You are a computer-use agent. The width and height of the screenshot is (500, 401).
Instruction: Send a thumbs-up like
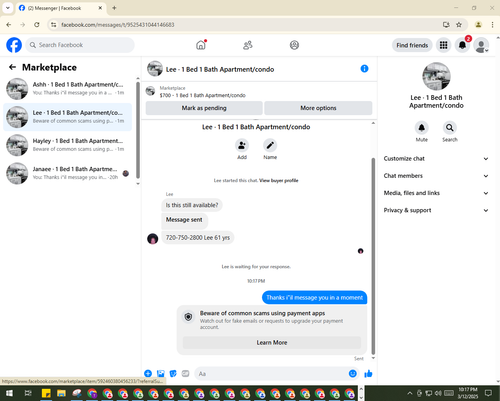point(368,374)
